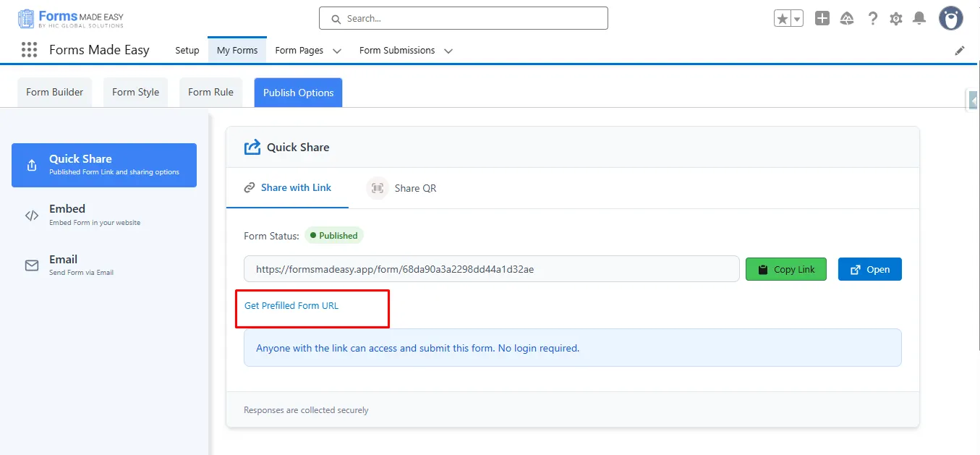Switch to Form Rule tab
Image resolution: width=980 pixels, height=455 pixels.
[210, 92]
